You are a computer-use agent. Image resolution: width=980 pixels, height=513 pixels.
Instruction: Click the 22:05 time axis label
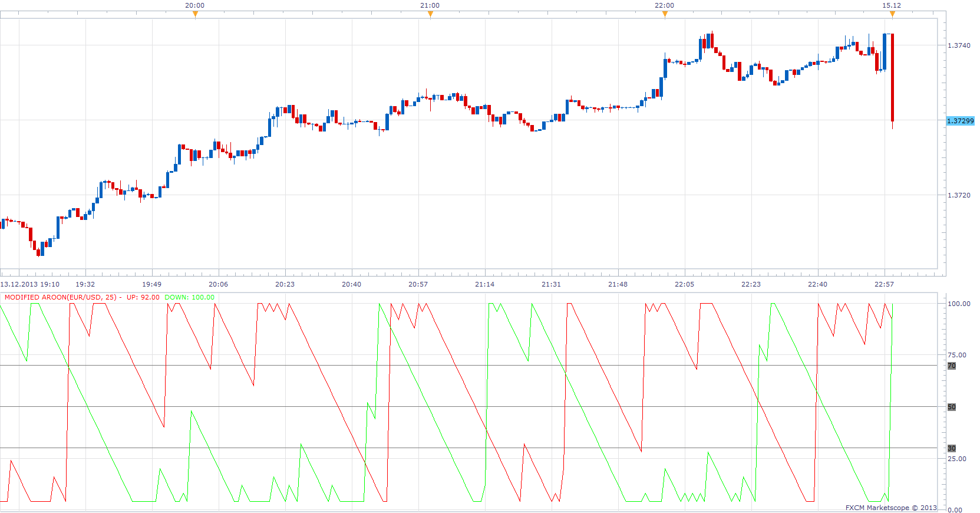[685, 284]
